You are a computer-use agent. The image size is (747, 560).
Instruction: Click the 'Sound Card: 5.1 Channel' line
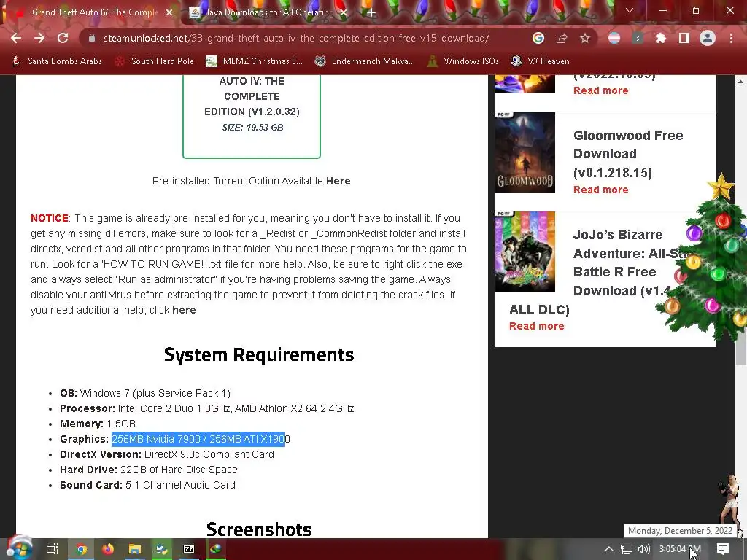click(147, 485)
